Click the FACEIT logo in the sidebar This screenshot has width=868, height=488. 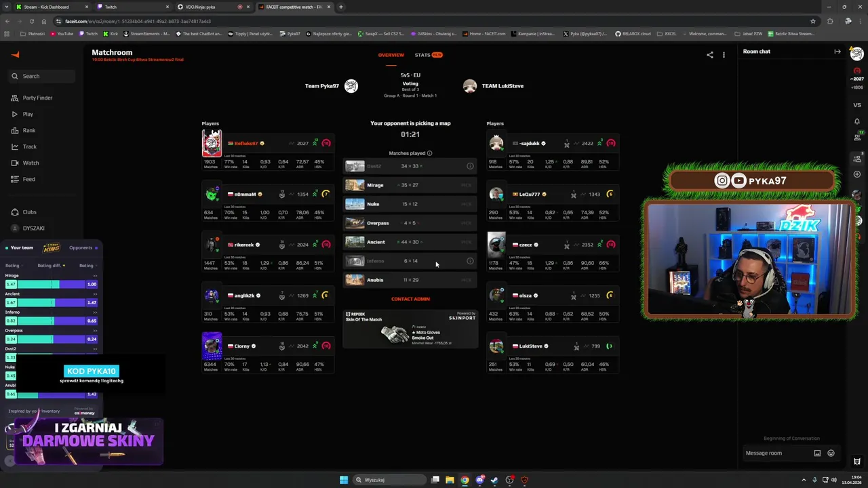[x=16, y=54]
